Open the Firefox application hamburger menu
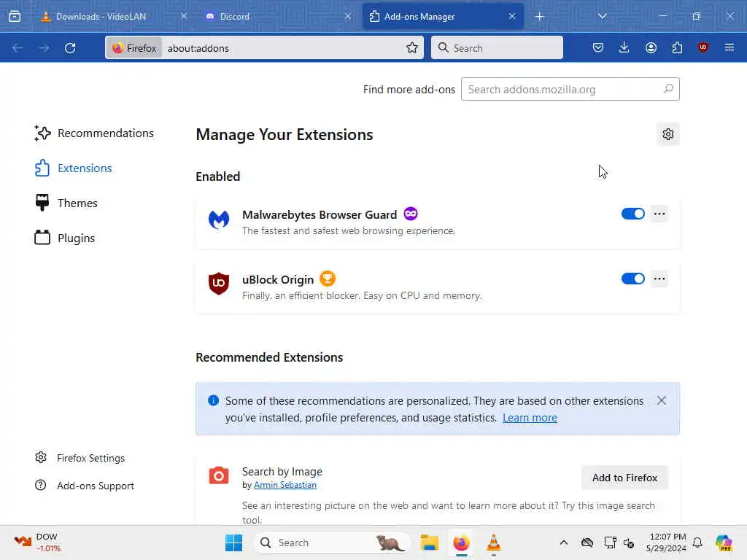 click(x=729, y=47)
